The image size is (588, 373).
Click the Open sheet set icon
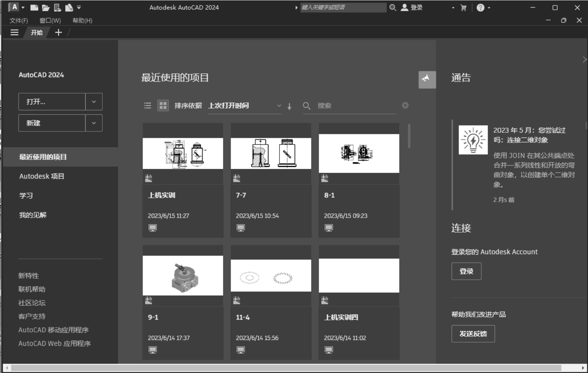click(x=69, y=8)
